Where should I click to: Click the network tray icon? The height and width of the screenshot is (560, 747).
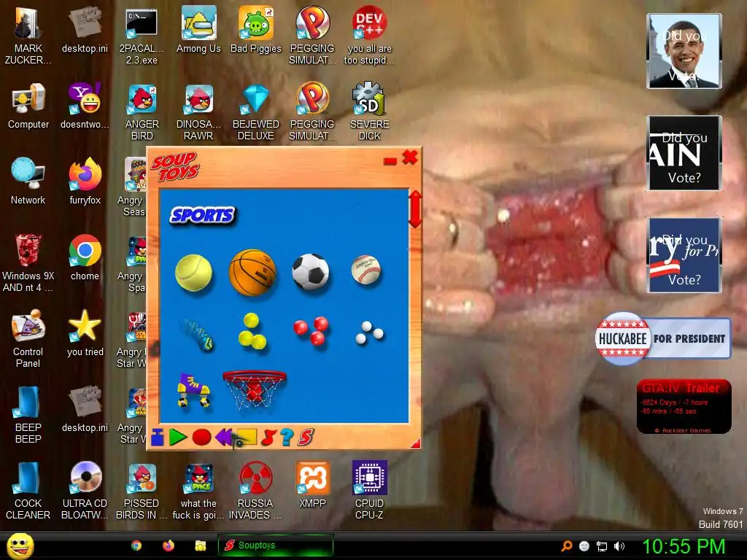602,546
